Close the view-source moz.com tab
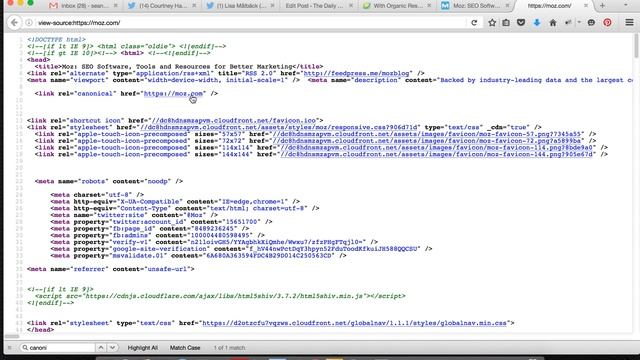Screen dimensions: 640x360 [x=586, y=6]
